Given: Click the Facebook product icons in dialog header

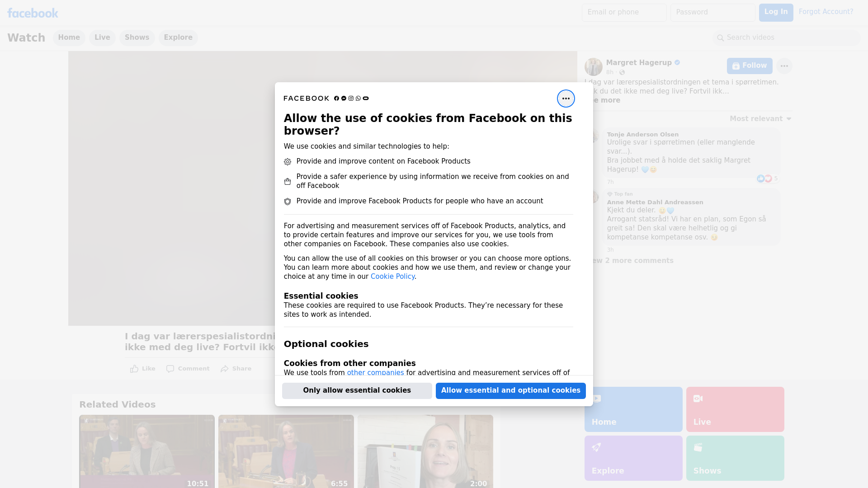Looking at the screenshot, I should [x=351, y=99].
